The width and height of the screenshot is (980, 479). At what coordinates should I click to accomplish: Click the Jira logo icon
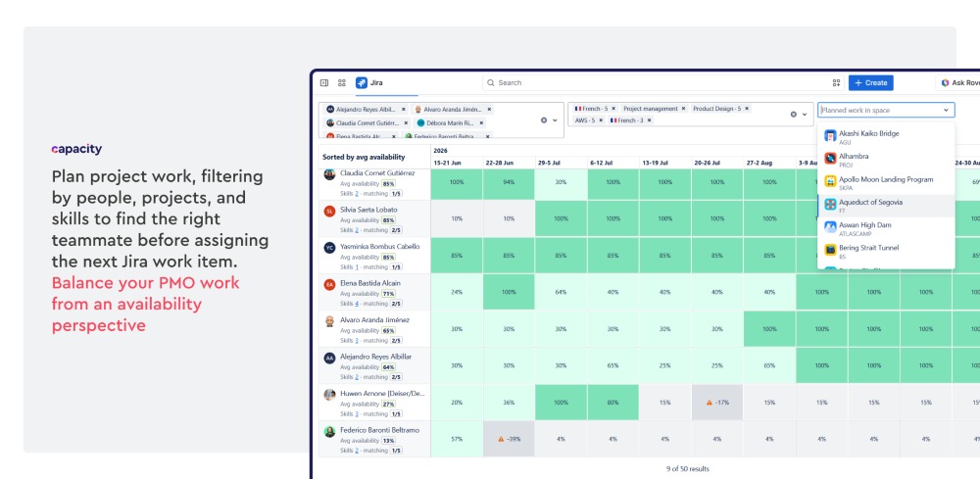click(362, 82)
